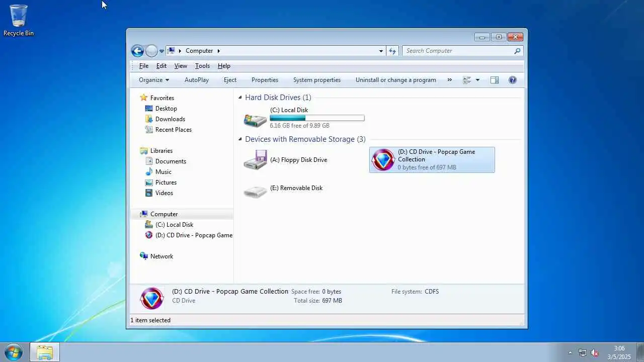Click the Show desktop button
Screen dimensions: 644x362
point(640,352)
